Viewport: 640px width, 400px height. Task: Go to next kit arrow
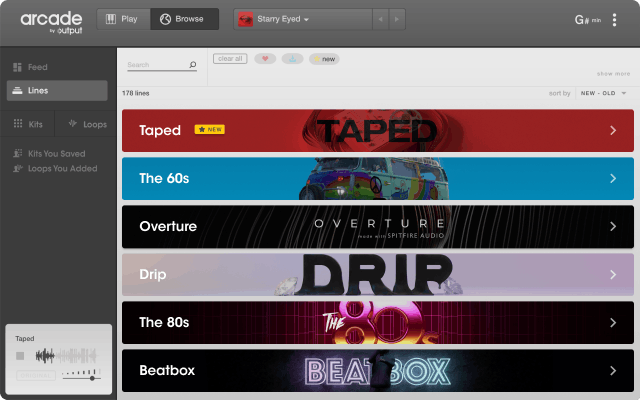[397, 19]
